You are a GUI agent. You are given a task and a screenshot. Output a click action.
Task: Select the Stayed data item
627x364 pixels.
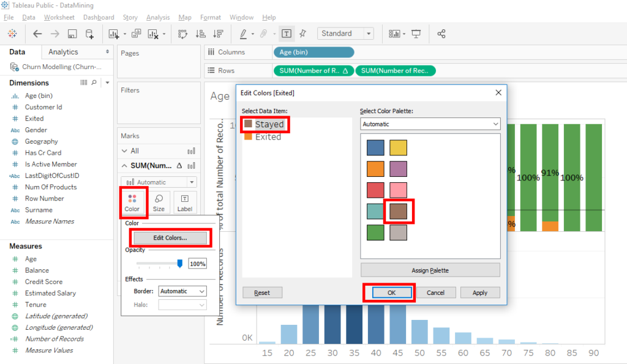[265, 124]
